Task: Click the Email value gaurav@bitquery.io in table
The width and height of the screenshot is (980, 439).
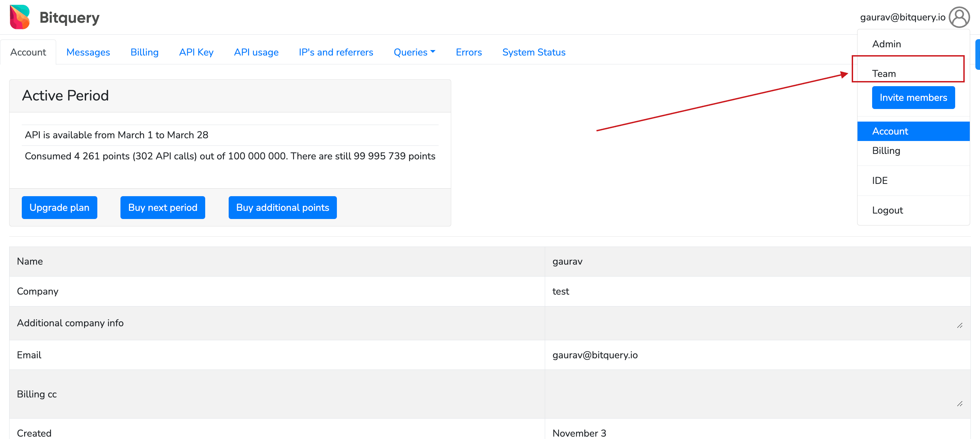Action: (x=595, y=355)
